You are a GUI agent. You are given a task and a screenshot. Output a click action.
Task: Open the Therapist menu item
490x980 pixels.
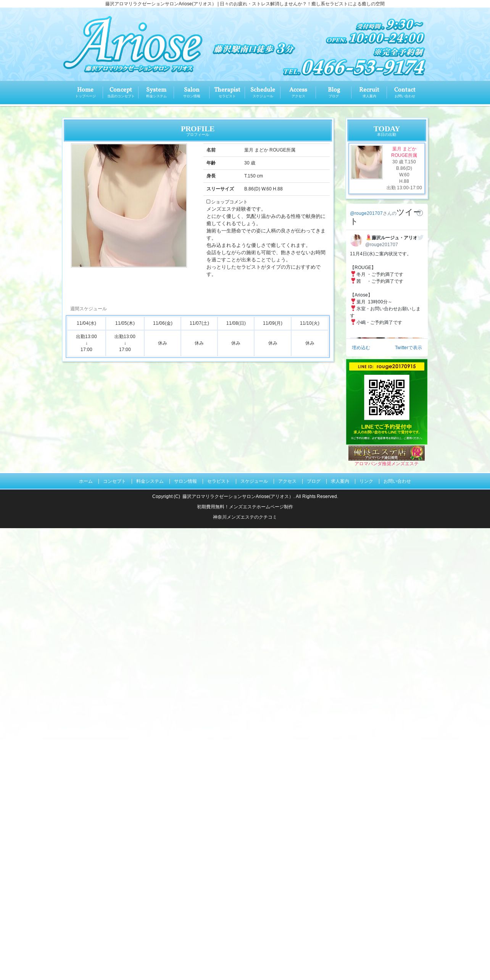(x=227, y=92)
